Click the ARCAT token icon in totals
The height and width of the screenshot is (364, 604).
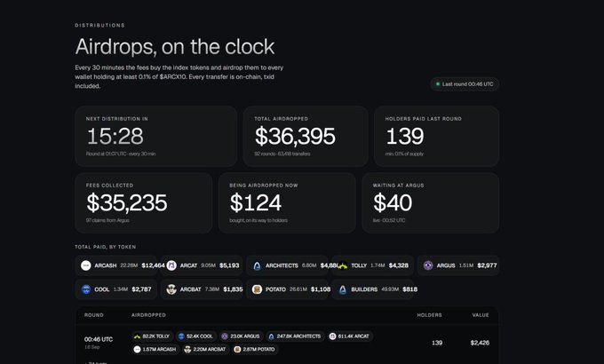click(x=171, y=265)
